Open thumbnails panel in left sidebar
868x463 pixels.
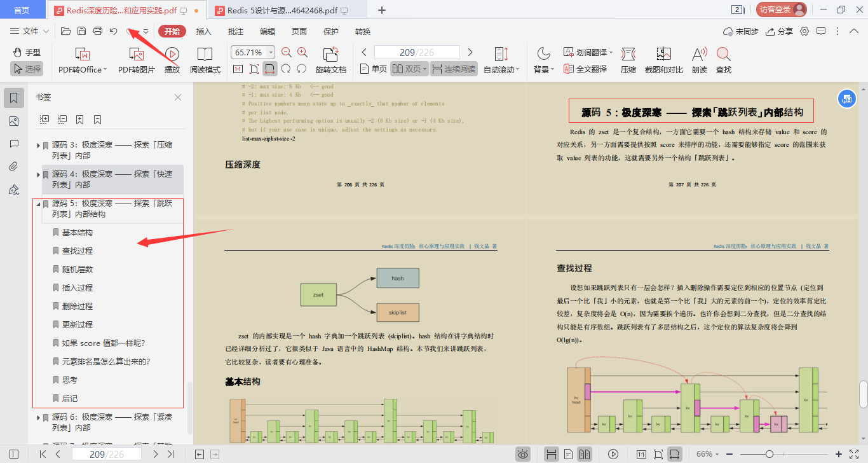coord(14,121)
